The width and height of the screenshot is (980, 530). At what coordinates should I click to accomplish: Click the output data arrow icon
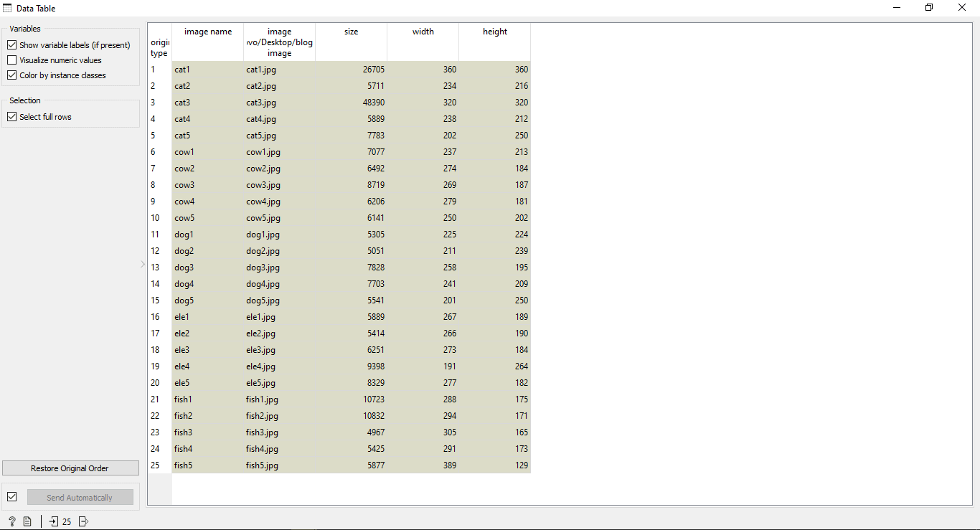pyautogui.click(x=83, y=521)
